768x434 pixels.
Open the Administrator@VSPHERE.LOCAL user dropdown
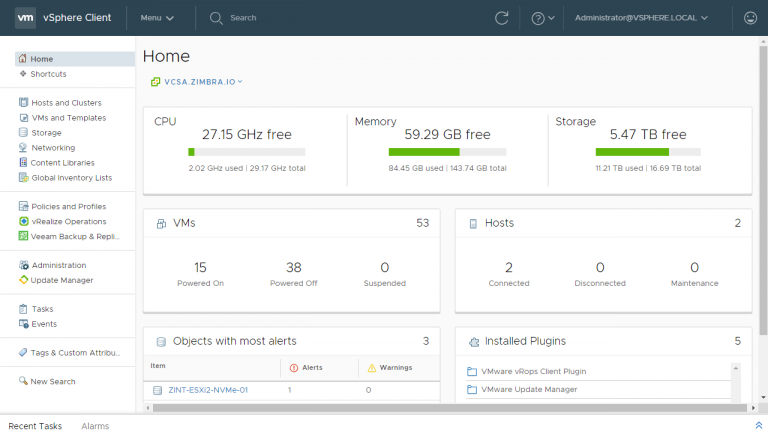(641, 18)
